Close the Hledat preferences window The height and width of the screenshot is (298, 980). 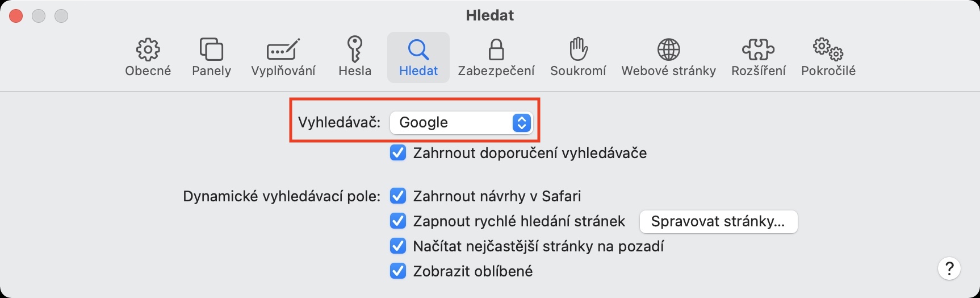[x=16, y=16]
